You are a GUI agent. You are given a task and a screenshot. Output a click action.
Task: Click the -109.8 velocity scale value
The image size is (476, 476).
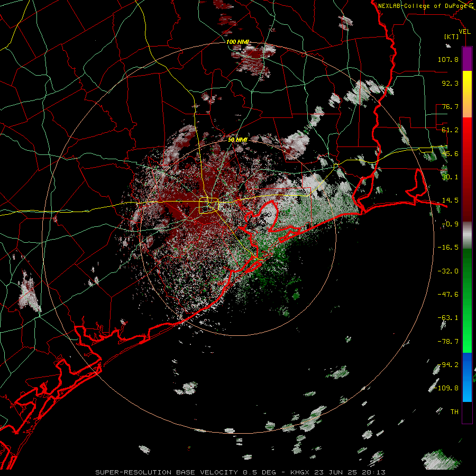[x=446, y=388]
